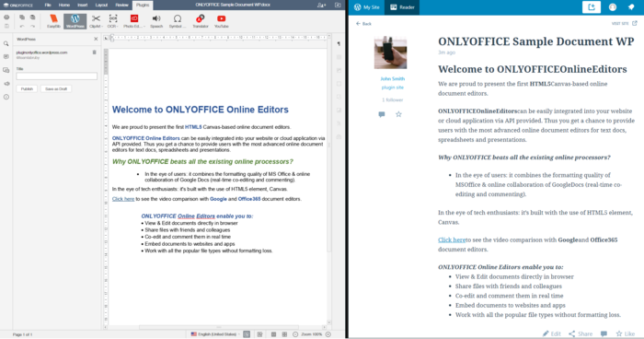Click fit to width icon
Screen dimensions: 644x339
point(284,334)
